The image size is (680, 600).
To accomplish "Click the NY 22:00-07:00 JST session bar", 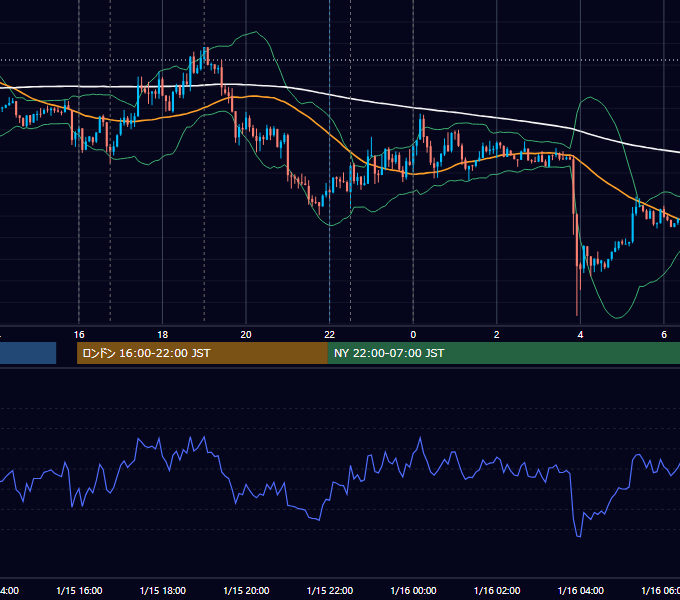I will (503, 353).
